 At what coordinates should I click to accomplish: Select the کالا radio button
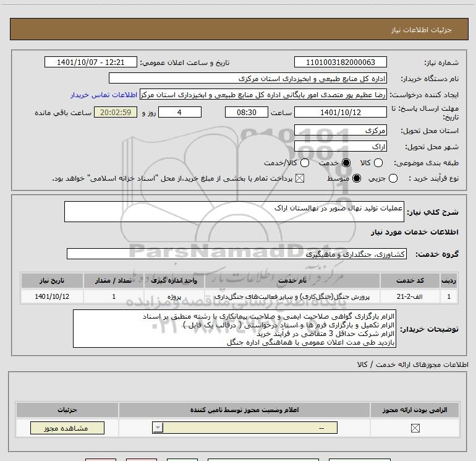(378, 163)
